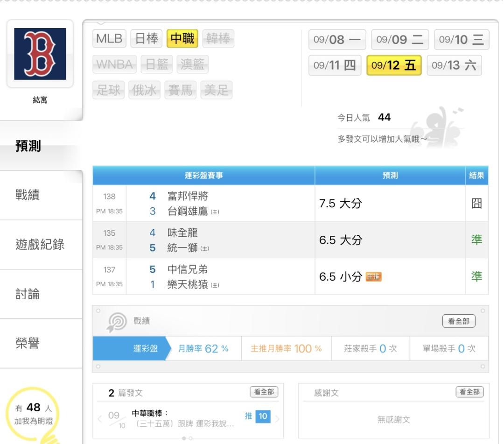Open the Red Sox profile avatar
The image size is (504, 444).
coord(40,54)
